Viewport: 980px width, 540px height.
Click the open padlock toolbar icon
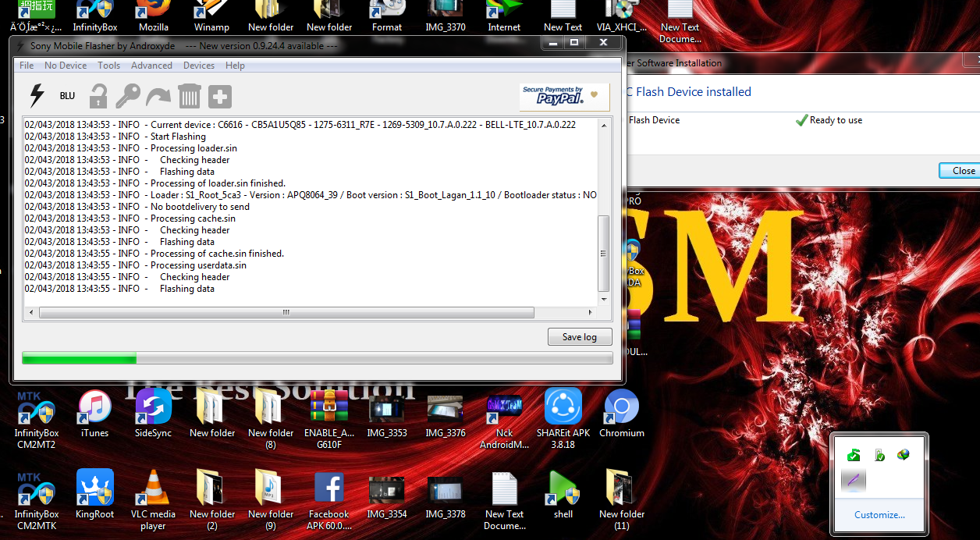click(98, 96)
